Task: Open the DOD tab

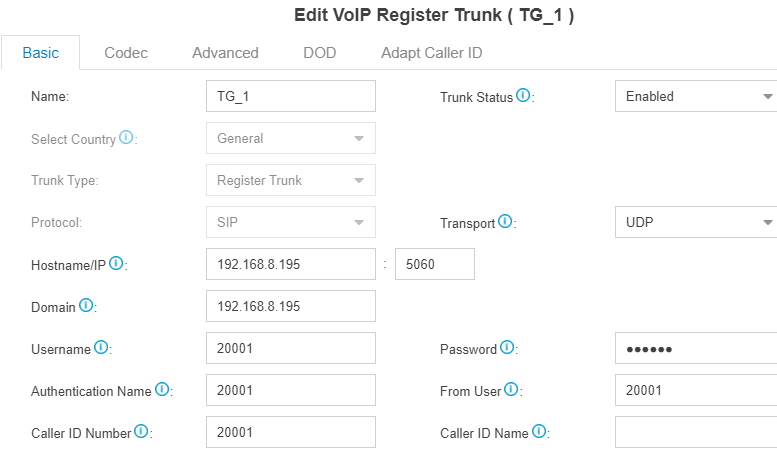Action: click(320, 53)
